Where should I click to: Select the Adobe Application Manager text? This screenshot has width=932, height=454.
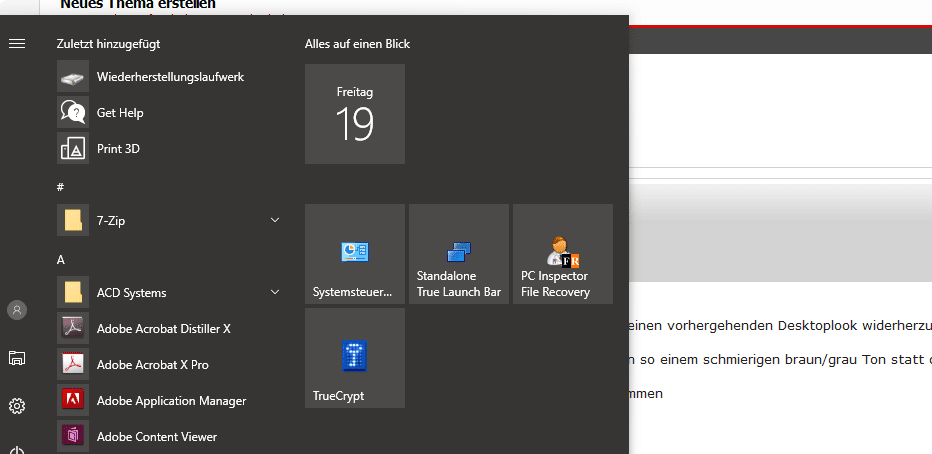coord(171,401)
